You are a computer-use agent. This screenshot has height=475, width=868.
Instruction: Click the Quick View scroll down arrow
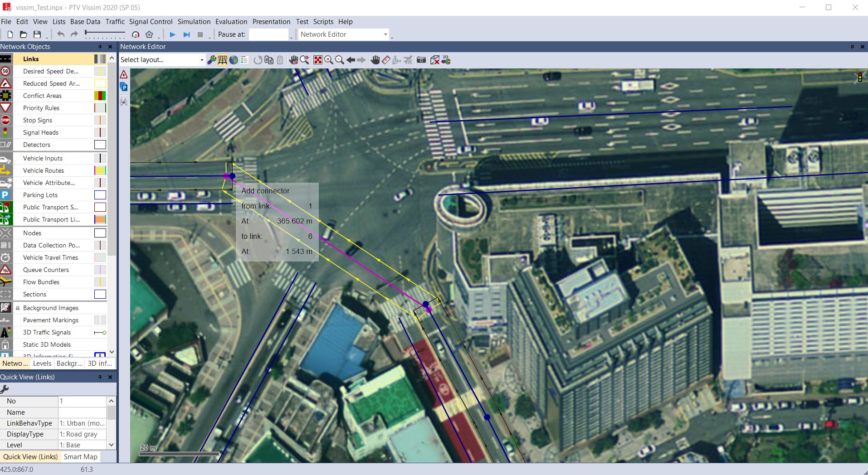coord(111,445)
